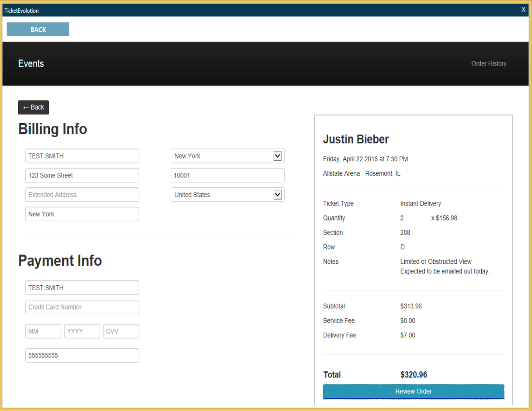Click the Instant Delivery ticket type value
The width and height of the screenshot is (532, 411).
pyautogui.click(x=421, y=203)
